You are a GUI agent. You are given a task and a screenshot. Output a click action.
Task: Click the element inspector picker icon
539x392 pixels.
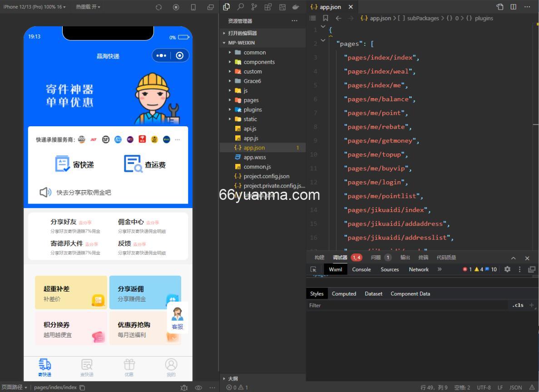tap(313, 269)
